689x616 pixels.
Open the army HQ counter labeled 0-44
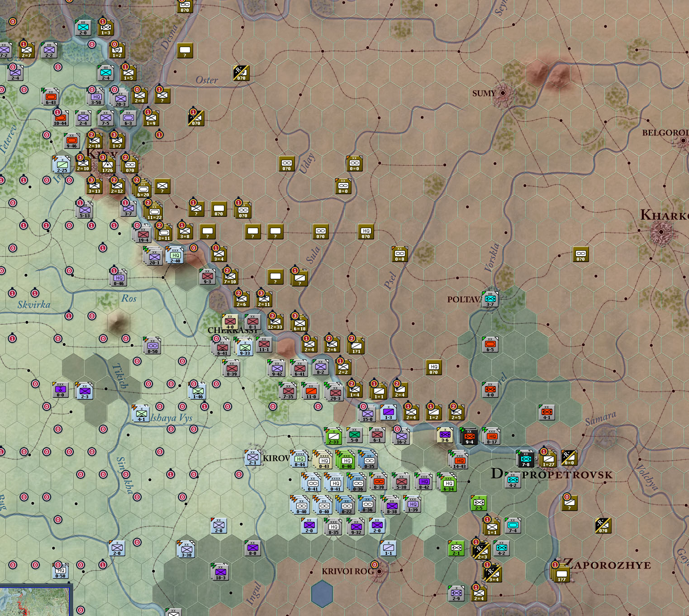pyautogui.click(x=299, y=459)
